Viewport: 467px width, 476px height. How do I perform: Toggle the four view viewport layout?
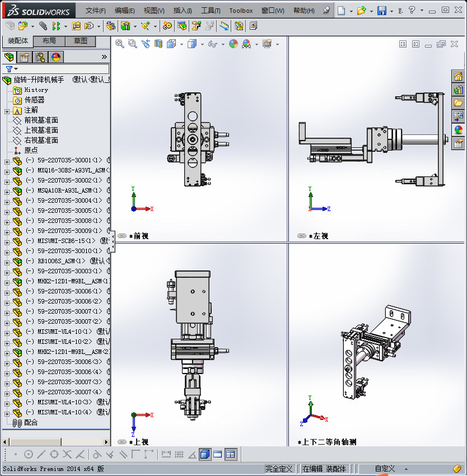pos(231,454)
